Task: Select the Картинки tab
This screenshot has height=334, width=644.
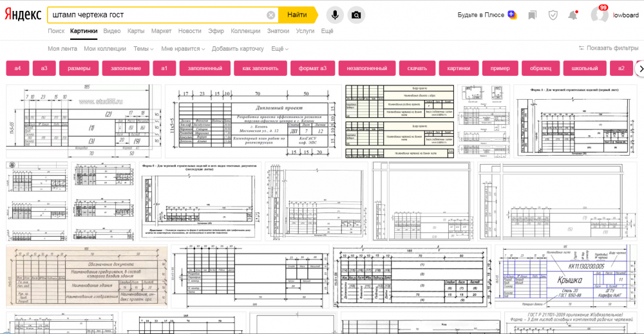Action: coord(84,31)
